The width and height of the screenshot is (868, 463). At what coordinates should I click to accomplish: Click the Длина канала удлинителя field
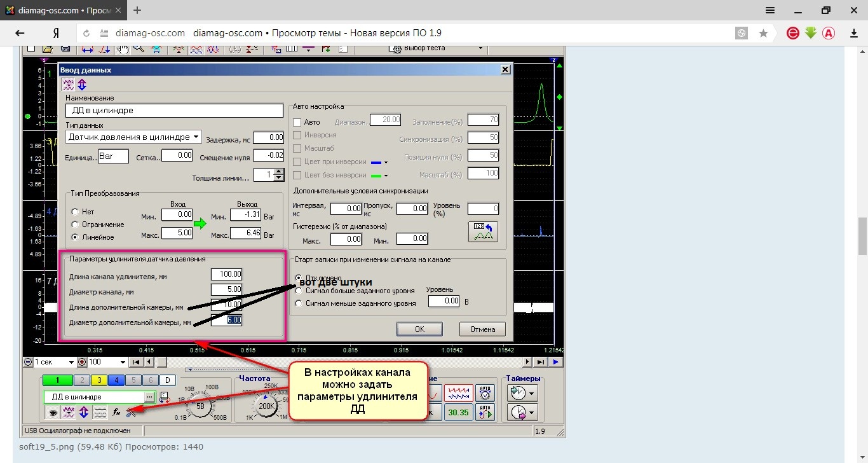tap(227, 274)
